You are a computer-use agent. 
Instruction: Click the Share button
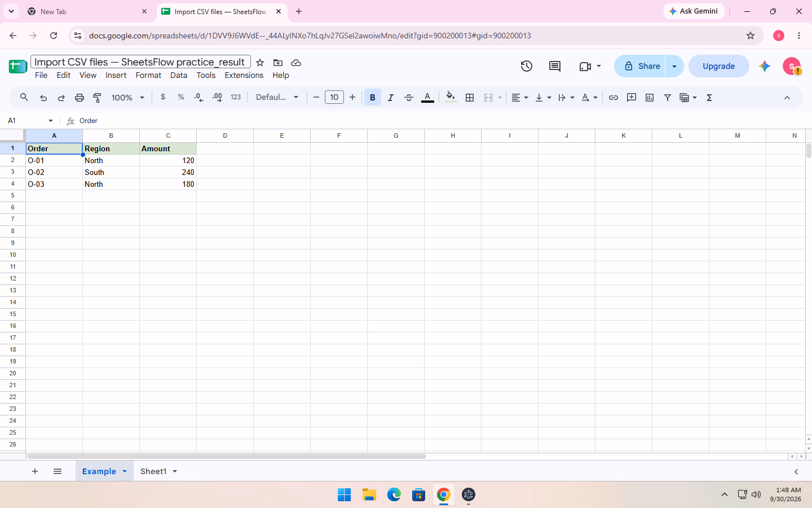[641, 66]
